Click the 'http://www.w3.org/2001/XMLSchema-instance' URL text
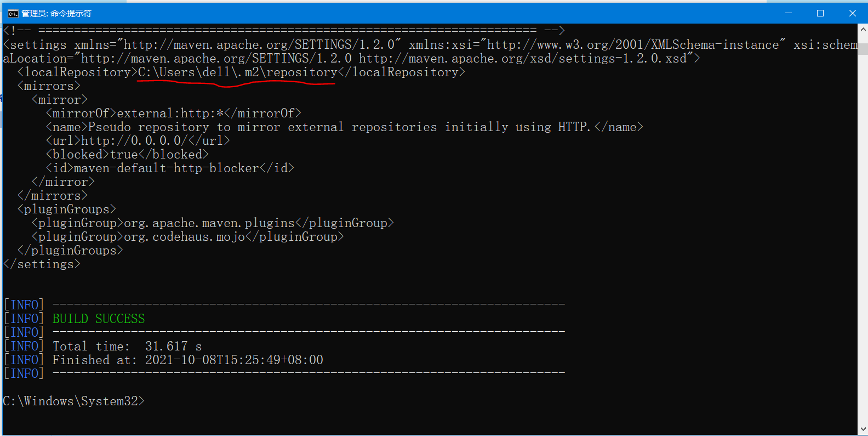Viewport: 868px width, 436px height. pyautogui.click(x=633, y=44)
